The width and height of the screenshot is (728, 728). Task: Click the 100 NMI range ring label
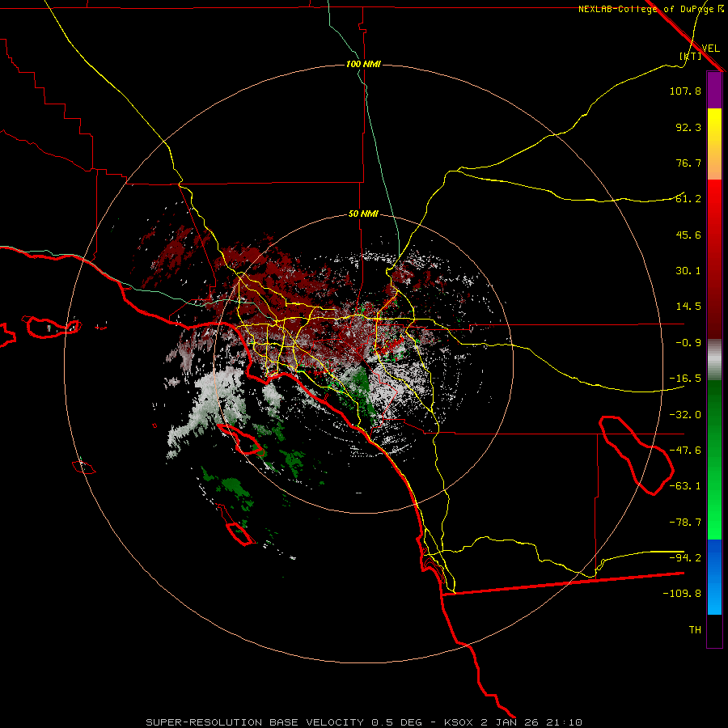coord(363,64)
